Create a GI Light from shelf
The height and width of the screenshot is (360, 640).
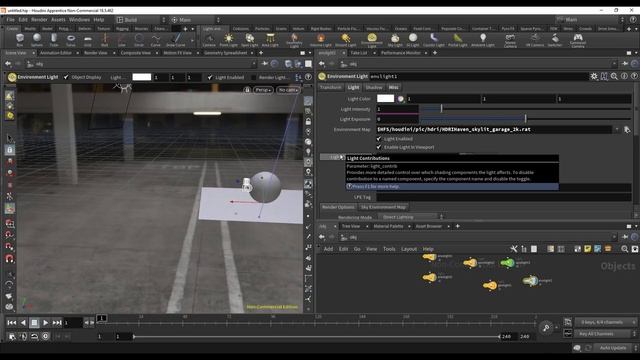coord(413,40)
